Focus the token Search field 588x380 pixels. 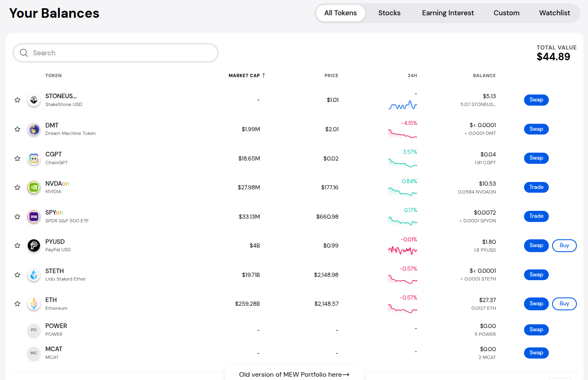[x=116, y=53]
